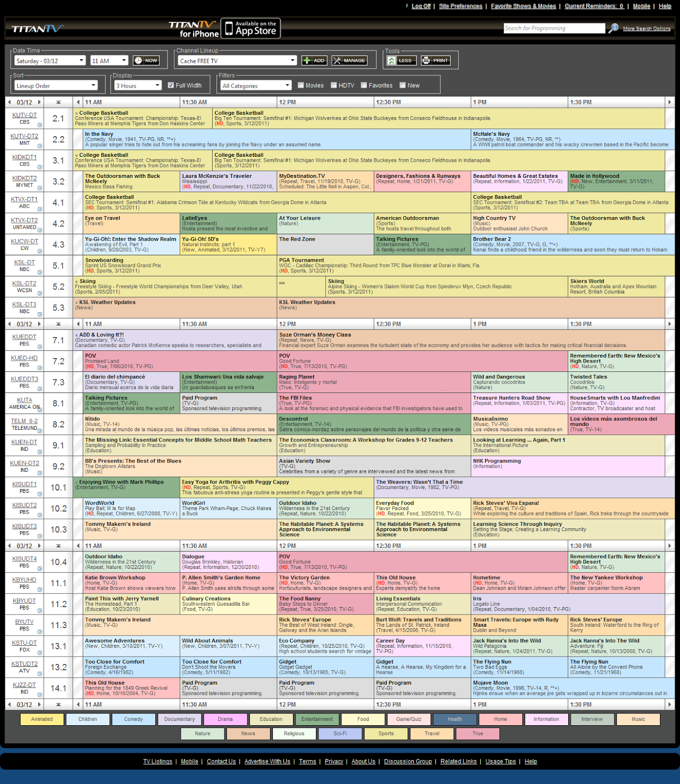Click the jump-to-top icon above channel 2.1

pos(58,102)
